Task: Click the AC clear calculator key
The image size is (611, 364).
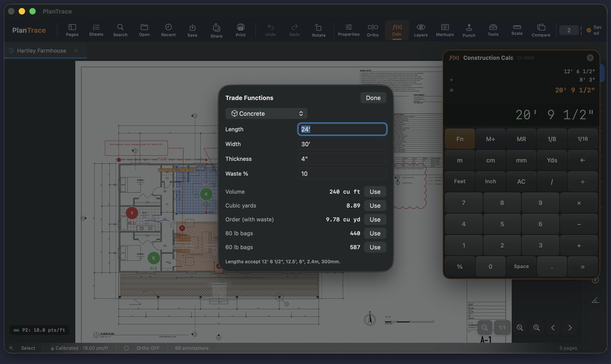Action: click(x=521, y=181)
